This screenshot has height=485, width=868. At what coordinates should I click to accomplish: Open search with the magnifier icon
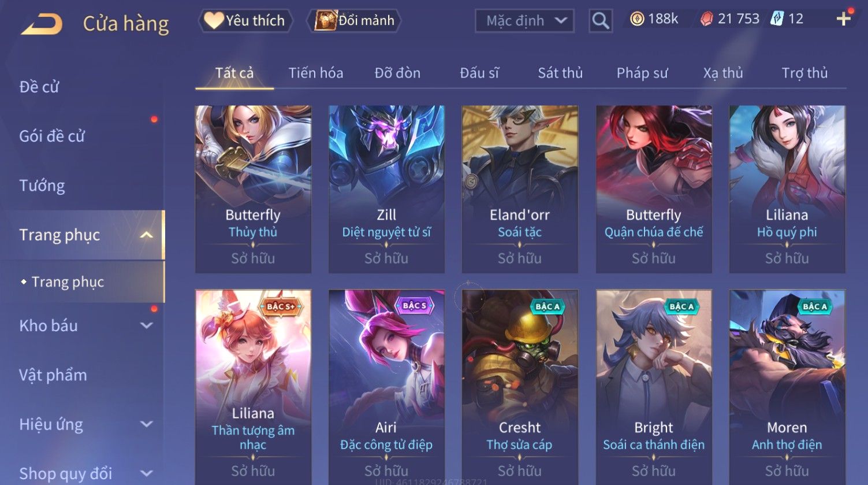coord(601,21)
